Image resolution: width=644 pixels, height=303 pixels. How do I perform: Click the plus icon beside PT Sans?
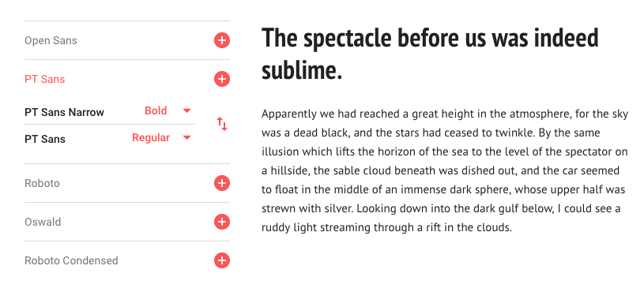click(x=222, y=79)
